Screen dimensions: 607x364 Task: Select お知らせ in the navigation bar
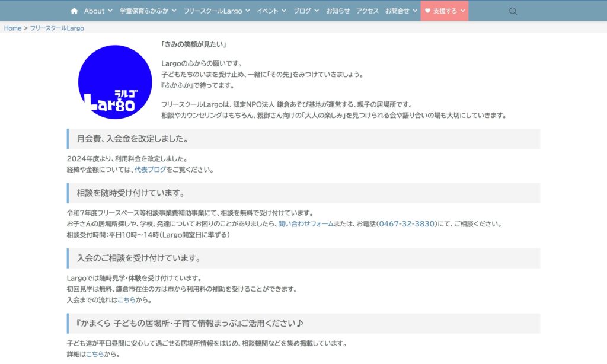[x=338, y=11]
